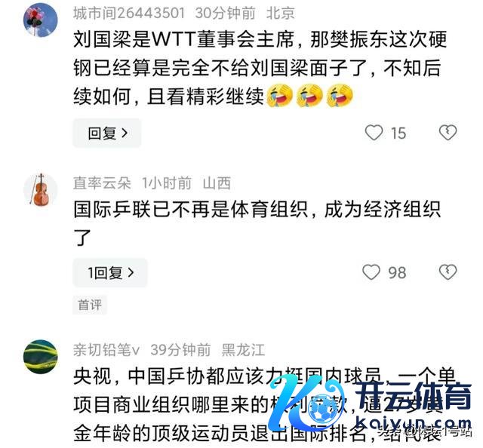Screen dimensions: 483x448
Task: Like the comment by 城市间26443501
Action: (x=374, y=133)
